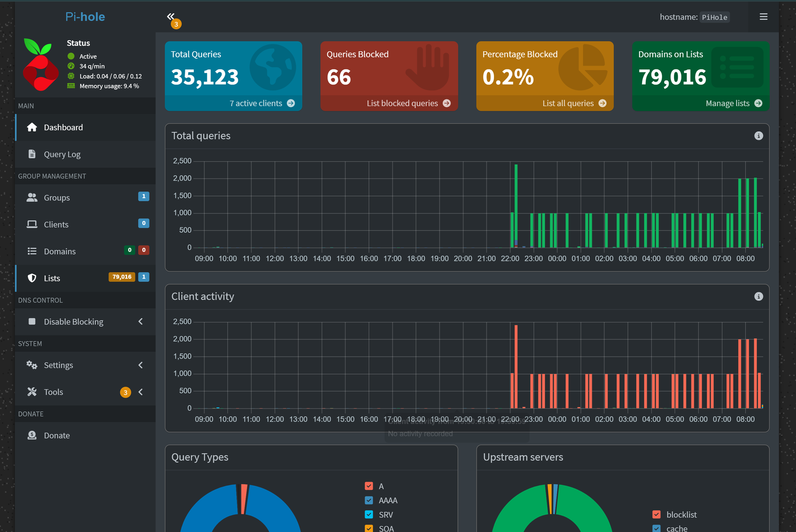Click the Pi-hole title link
The image size is (796, 532).
(x=85, y=17)
